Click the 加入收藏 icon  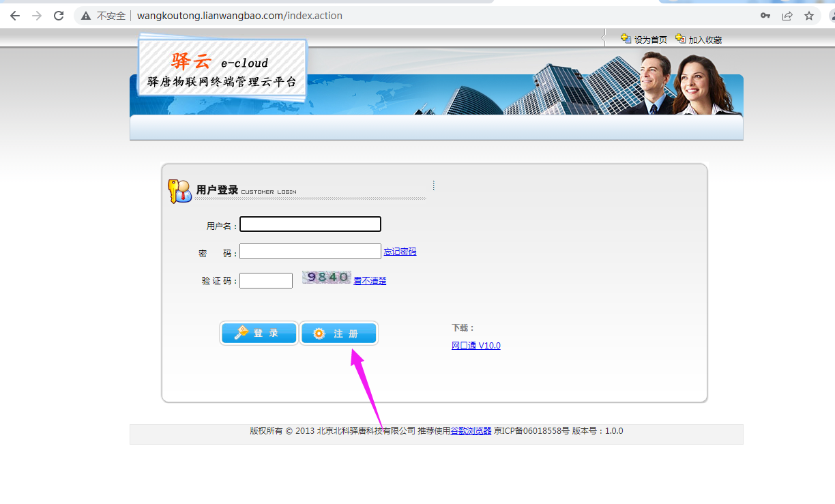[x=680, y=39]
